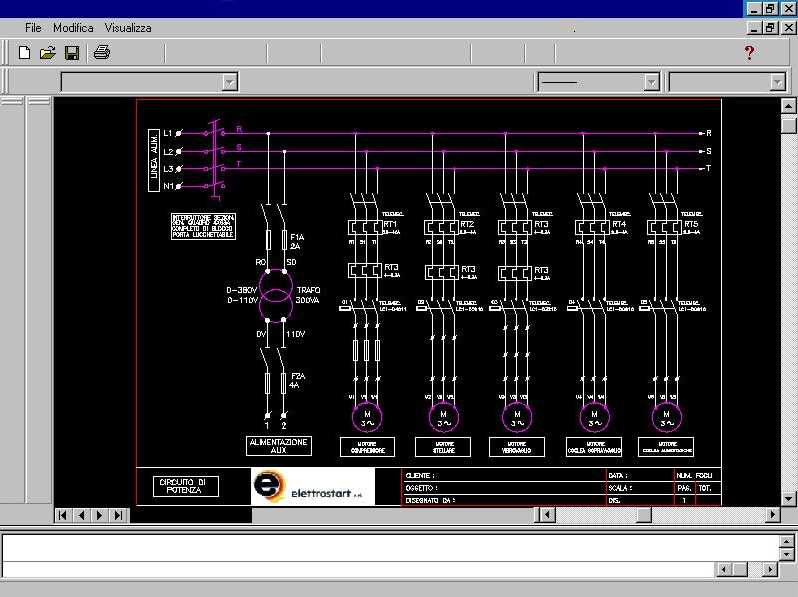Open the Modifica menu
Image resolution: width=798 pixels, height=597 pixels.
(x=73, y=28)
